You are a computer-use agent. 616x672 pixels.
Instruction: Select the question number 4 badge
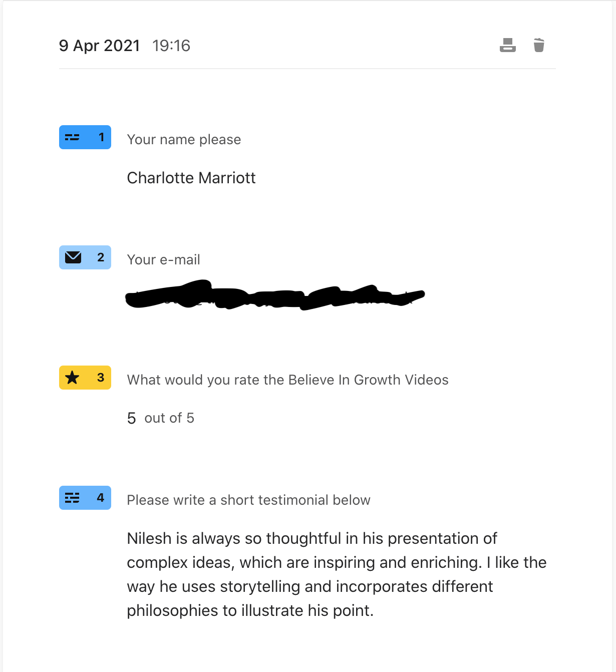pyautogui.click(x=85, y=498)
